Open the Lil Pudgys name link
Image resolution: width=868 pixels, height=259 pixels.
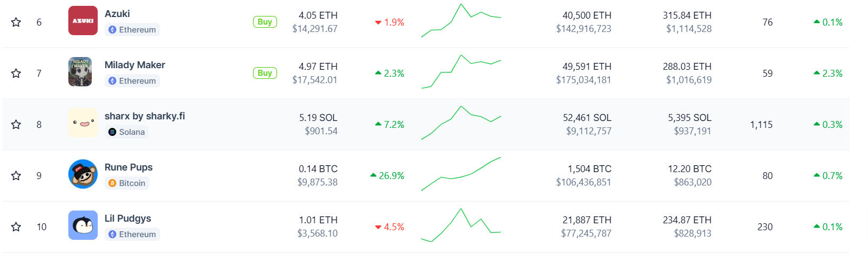coord(128,218)
